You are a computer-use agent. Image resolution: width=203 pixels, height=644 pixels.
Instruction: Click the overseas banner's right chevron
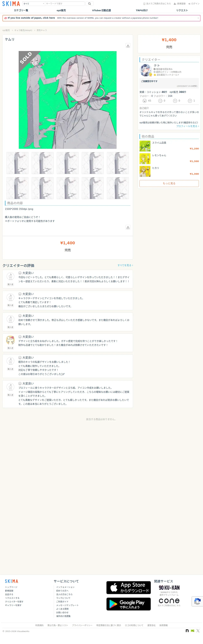pyautogui.click(x=198, y=18)
